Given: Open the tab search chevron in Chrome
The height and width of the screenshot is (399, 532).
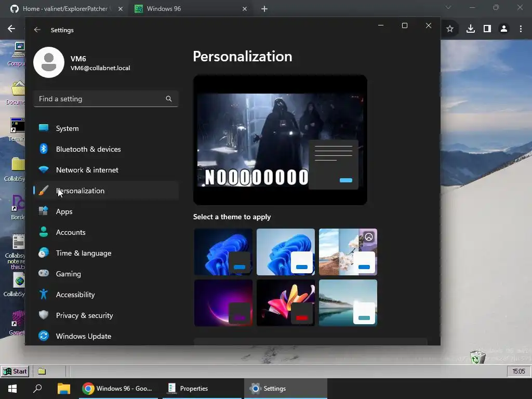Looking at the screenshot, I should click(x=448, y=7).
